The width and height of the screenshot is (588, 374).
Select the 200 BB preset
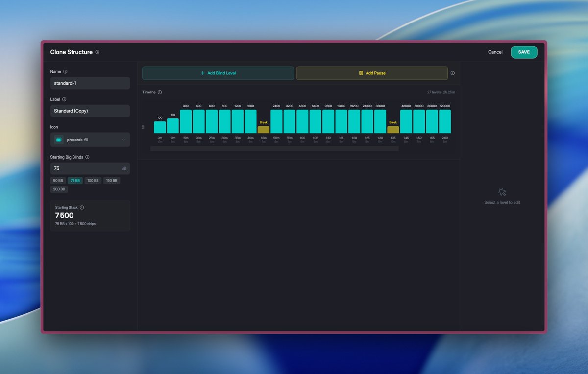click(x=59, y=189)
